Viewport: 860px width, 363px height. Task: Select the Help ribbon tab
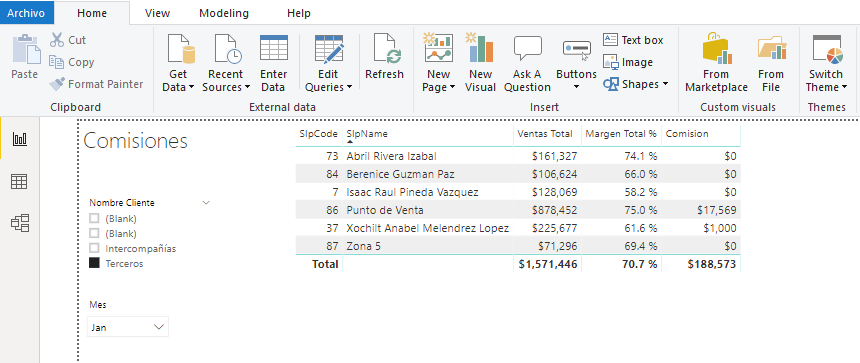pos(299,13)
